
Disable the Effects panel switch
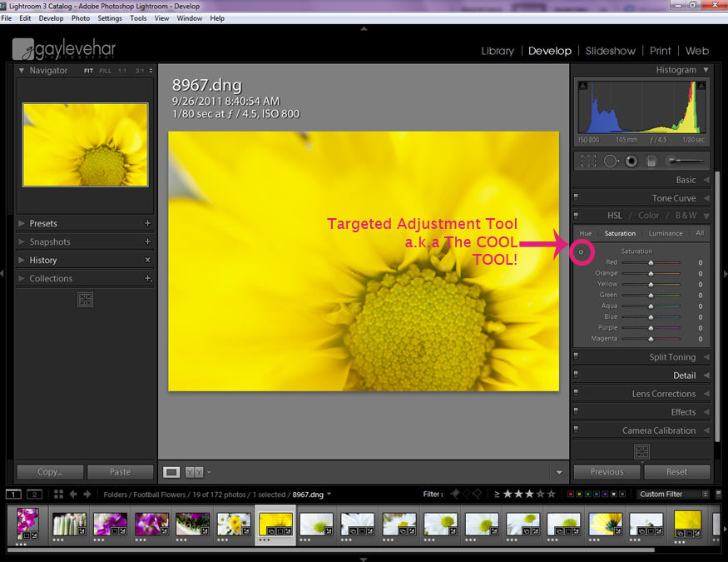(x=576, y=412)
